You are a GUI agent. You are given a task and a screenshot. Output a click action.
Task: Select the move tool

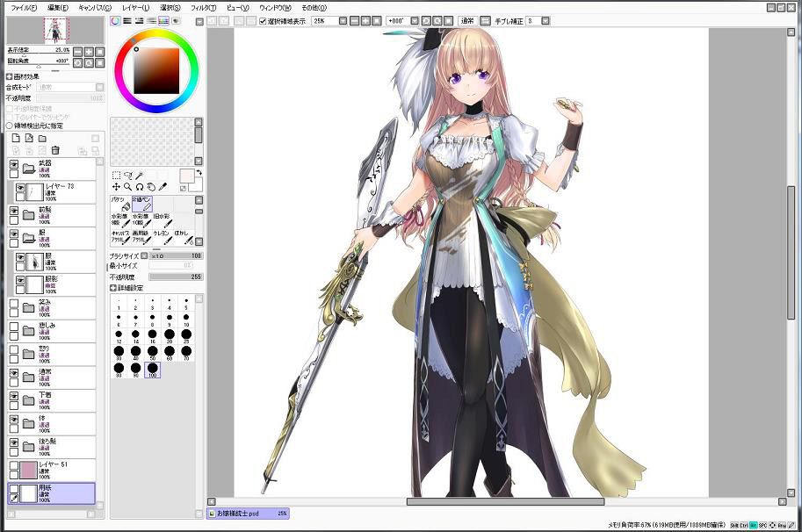pyautogui.click(x=116, y=187)
